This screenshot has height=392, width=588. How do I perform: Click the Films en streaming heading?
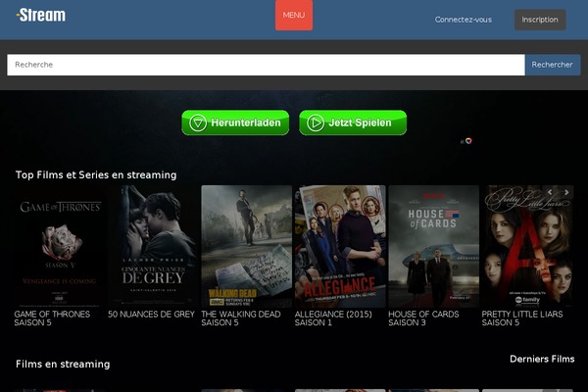click(x=63, y=364)
